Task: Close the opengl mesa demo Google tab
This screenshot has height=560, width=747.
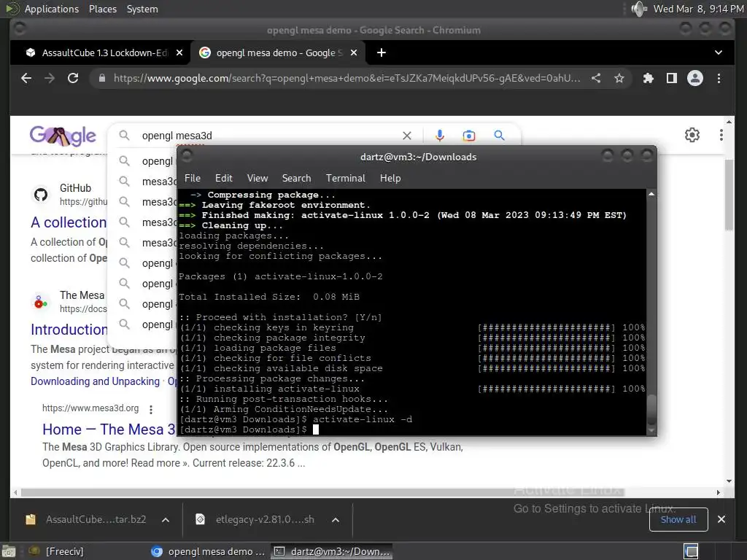Action: pos(354,52)
